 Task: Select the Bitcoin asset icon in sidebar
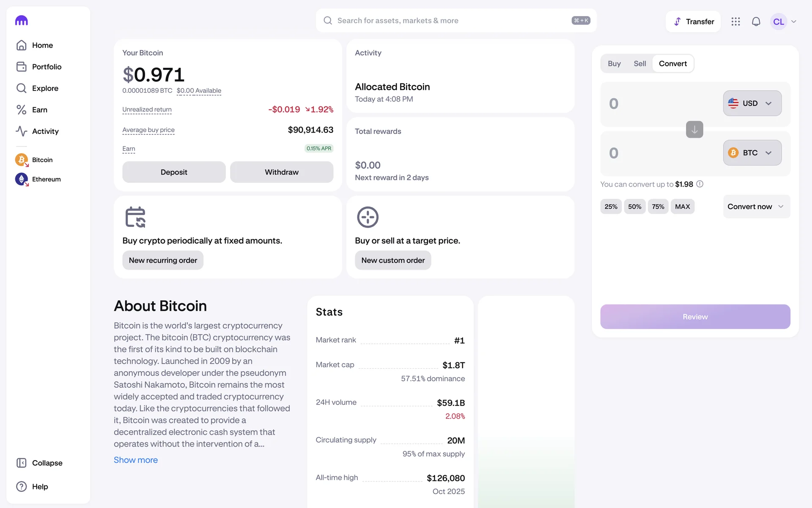pos(22,160)
